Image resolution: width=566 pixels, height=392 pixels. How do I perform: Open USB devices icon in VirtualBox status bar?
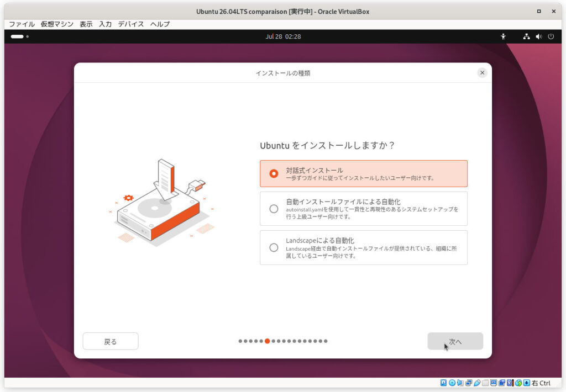coord(477,383)
